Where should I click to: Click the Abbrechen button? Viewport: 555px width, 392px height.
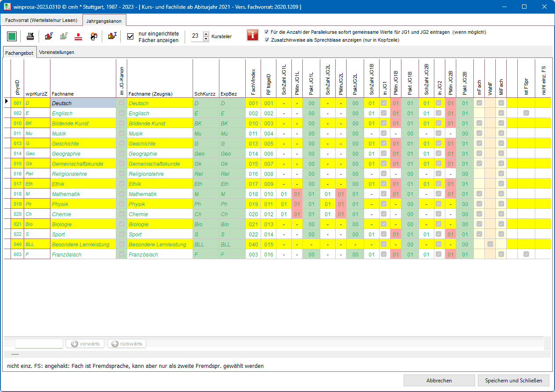coord(439,380)
